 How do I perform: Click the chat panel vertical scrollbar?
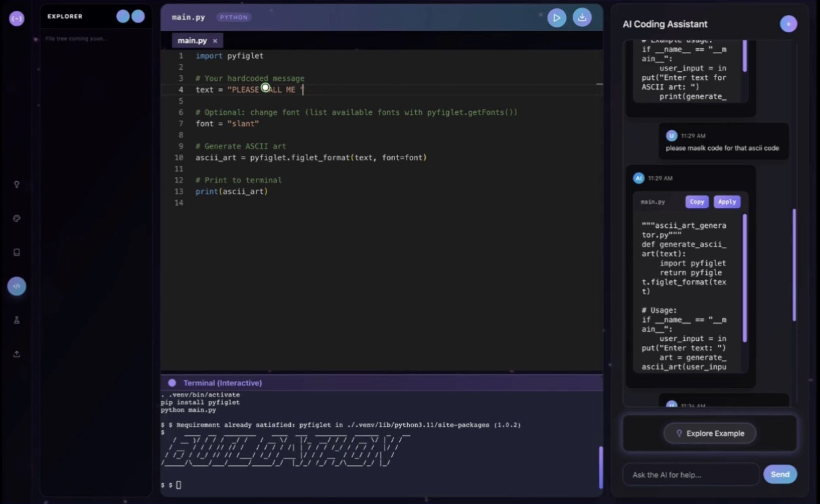tap(794, 264)
